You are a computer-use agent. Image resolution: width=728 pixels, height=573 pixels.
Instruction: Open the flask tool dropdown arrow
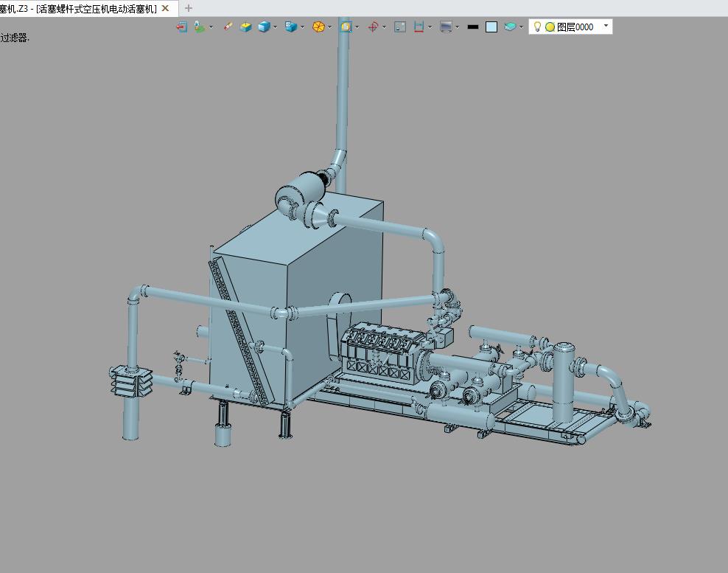211,27
